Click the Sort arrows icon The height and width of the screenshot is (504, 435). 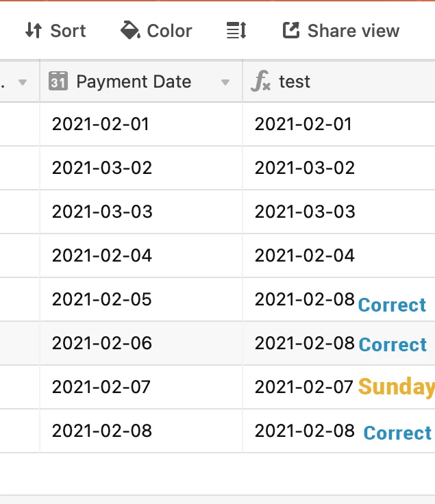pos(34,31)
